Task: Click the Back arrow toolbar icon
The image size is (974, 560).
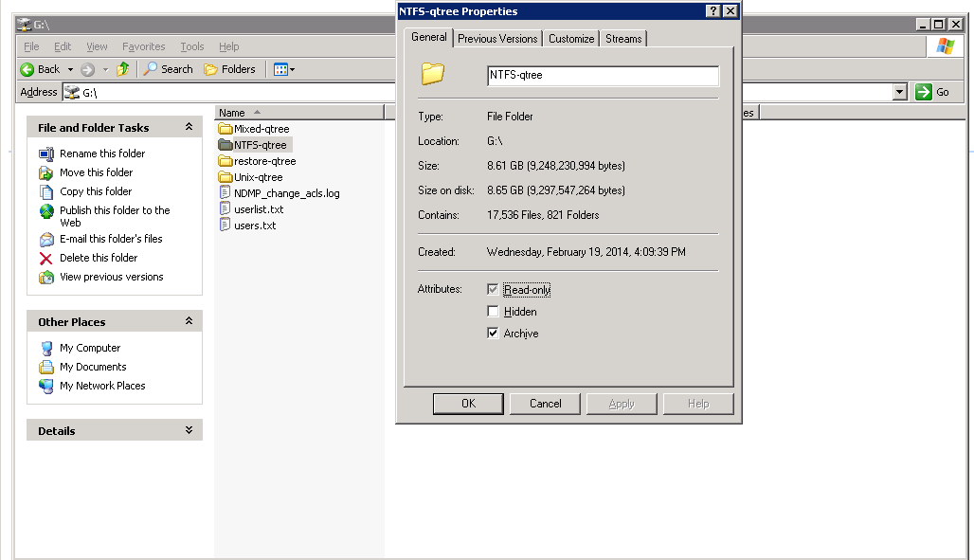Action: (28, 69)
